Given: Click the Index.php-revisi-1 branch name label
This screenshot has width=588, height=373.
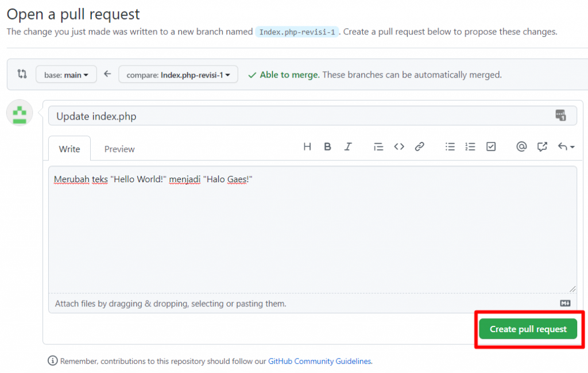Looking at the screenshot, I should click(297, 32).
